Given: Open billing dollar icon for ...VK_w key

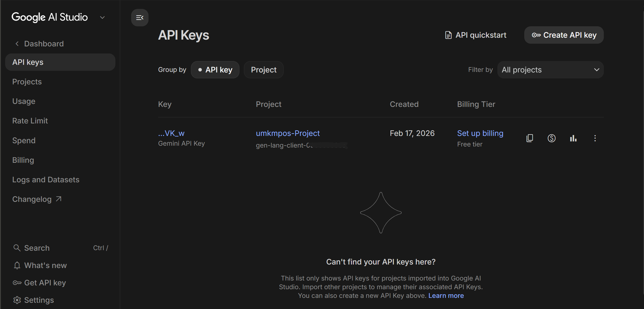Looking at the screenshot, I should point(551,138).
